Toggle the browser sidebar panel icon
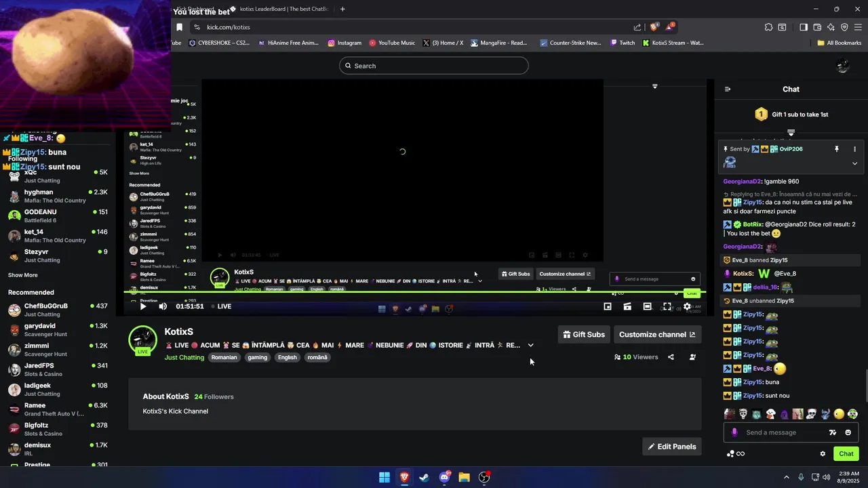Image resolution: width=868 pixels, height=488 pixels. (x=804, y=27)
